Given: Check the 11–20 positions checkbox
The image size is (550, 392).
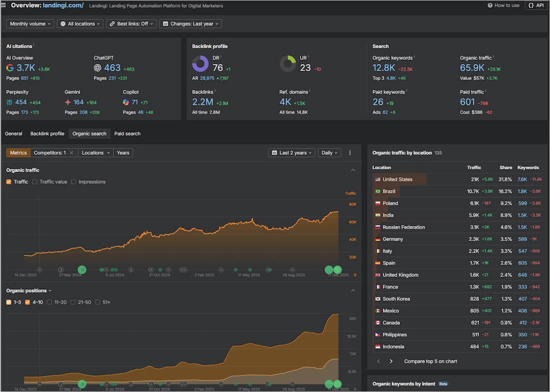Looking at the screenshot, I should point(50,302).
